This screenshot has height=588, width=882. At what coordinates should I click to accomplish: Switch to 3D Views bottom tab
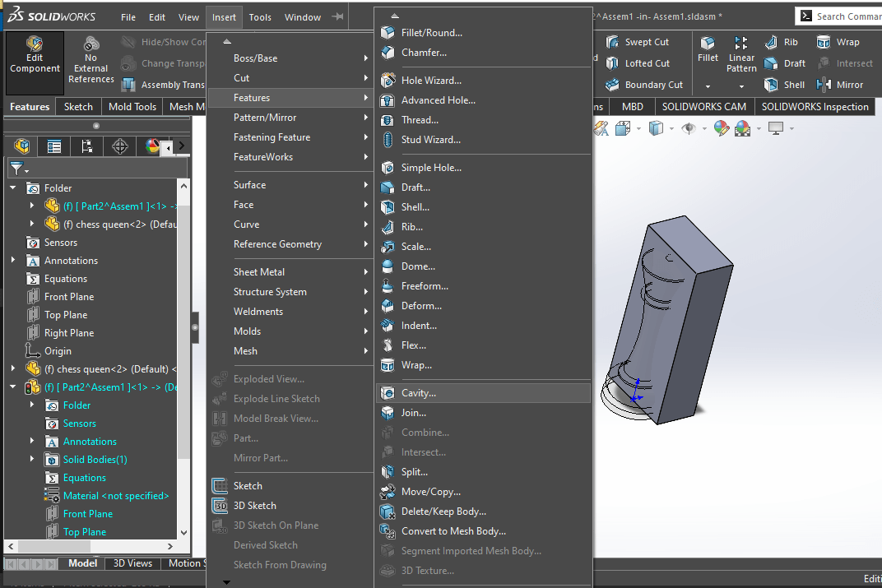(132, 563)
